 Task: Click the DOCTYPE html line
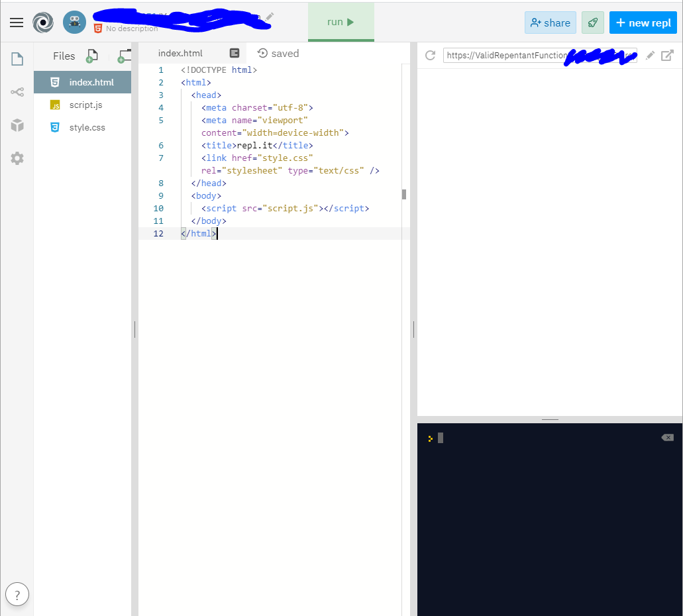click(219, 70)
